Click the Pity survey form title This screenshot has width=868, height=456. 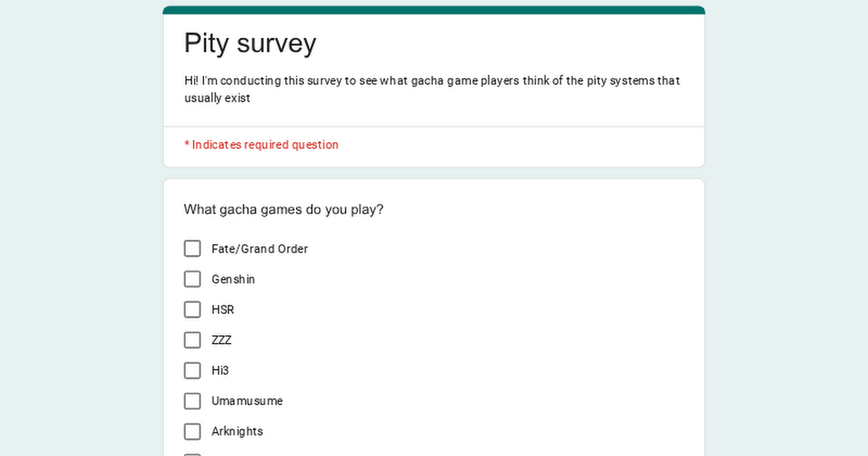[250, 43]
